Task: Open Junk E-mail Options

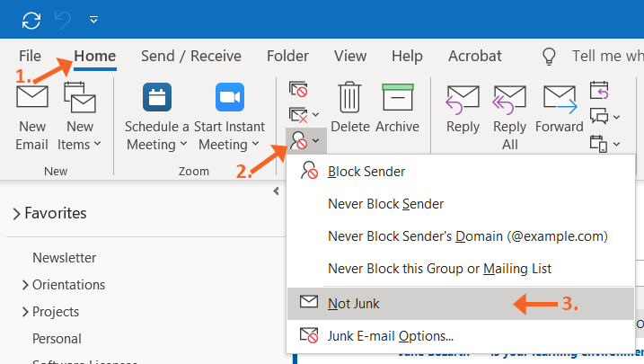Action: [x=390, y=336]
